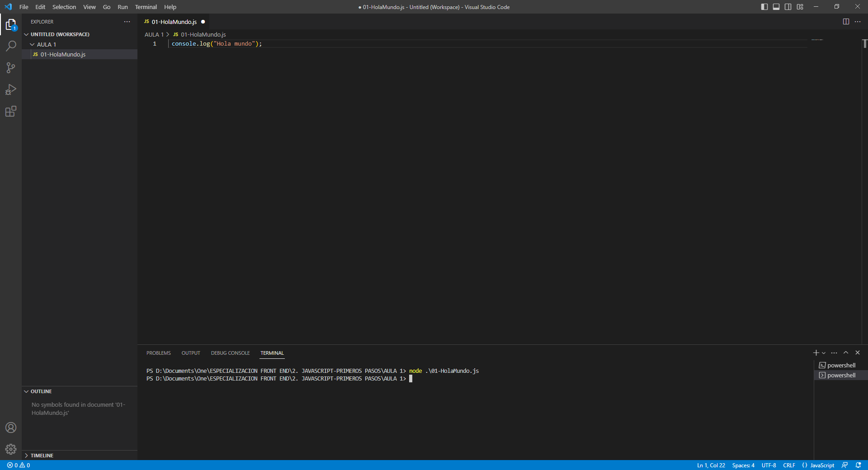868x470 pixels.
Task: Click line number 1 in gutter
Action: [x=155, y=44]
